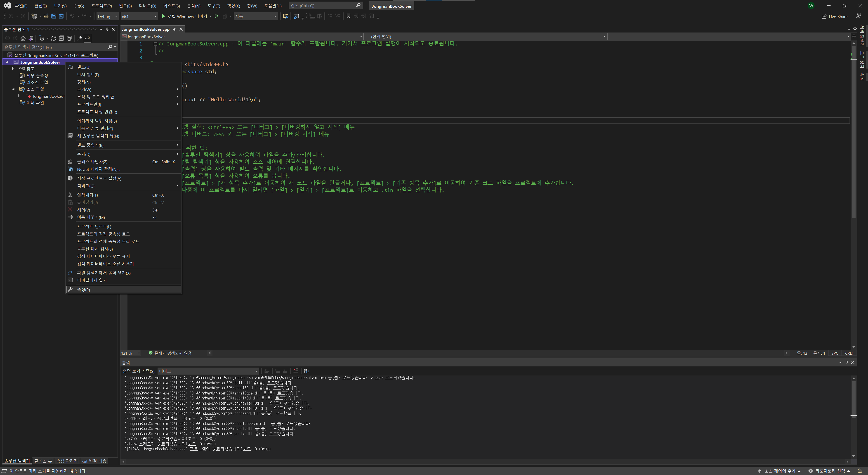Click the Solution Explorer Home icon
The width and height of the screenshot is (868, 475).
23,38
